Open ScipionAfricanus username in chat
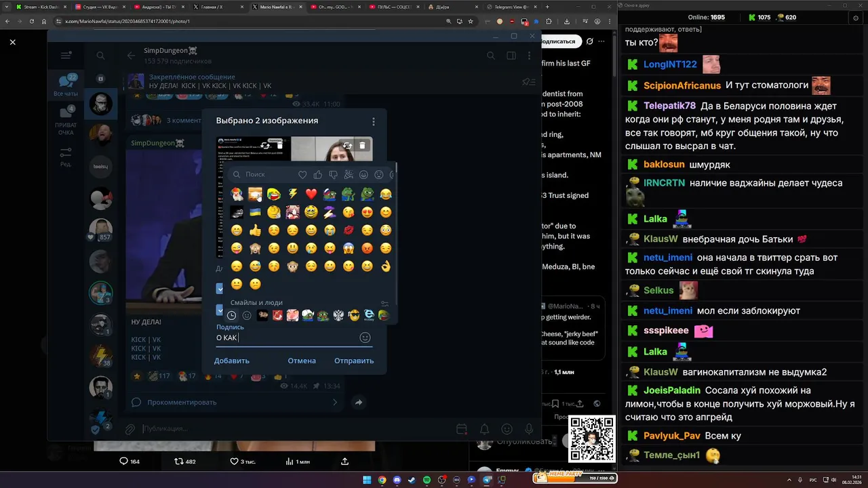868x488 pixels. click(682, 85)
